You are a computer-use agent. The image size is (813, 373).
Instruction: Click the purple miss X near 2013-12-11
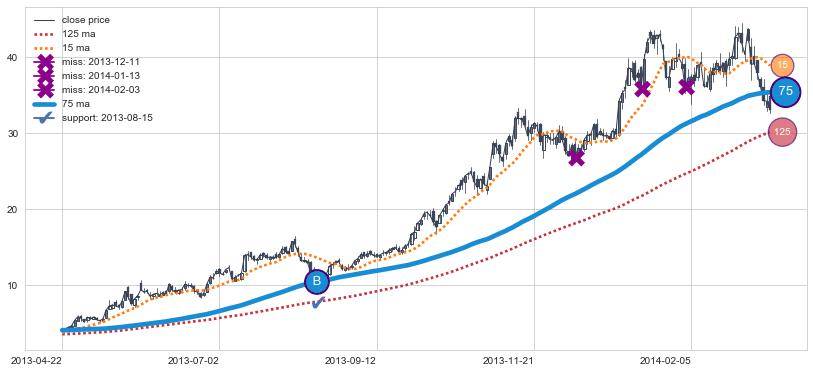coord(576,158)
